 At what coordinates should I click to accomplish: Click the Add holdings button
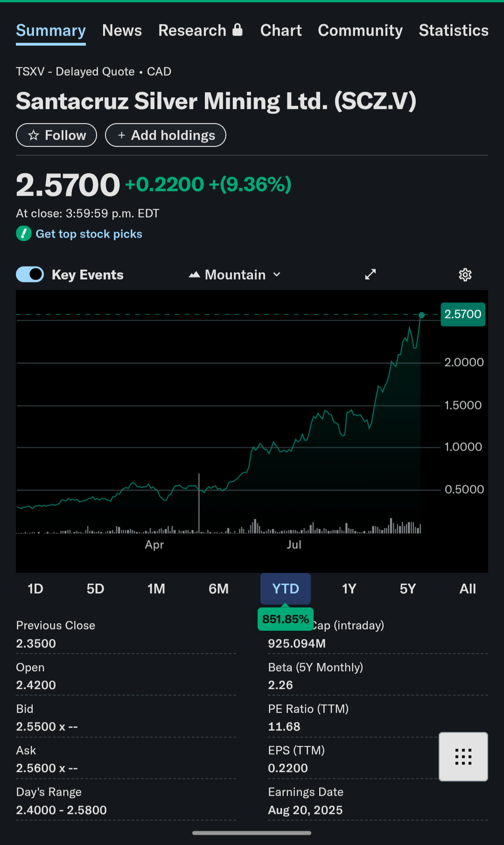click(166, 135)
